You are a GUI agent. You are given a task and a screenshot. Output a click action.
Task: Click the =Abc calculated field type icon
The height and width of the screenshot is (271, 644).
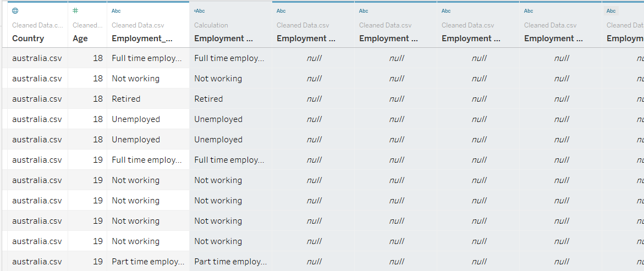[x=199, y=10]
